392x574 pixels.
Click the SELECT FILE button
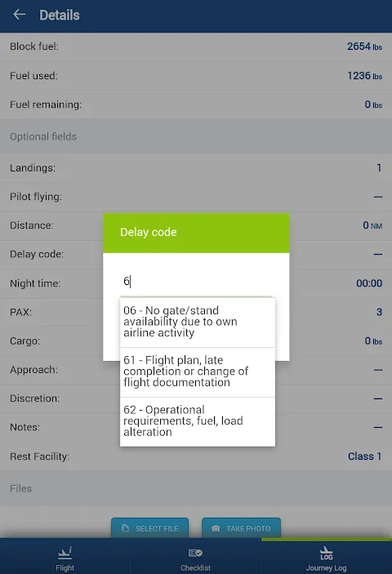tap(150, 528)
